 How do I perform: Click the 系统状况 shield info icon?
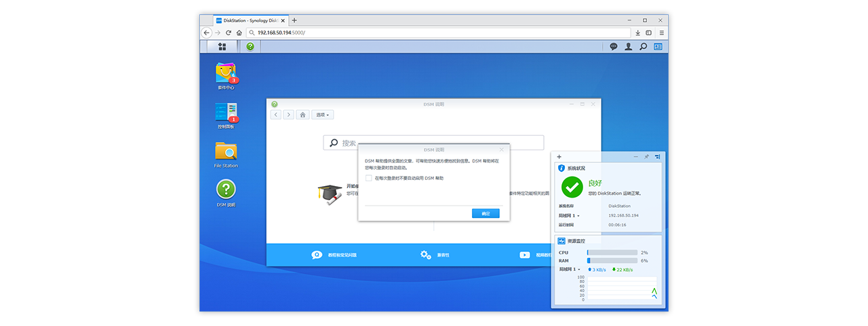click(x=561, y=168)
